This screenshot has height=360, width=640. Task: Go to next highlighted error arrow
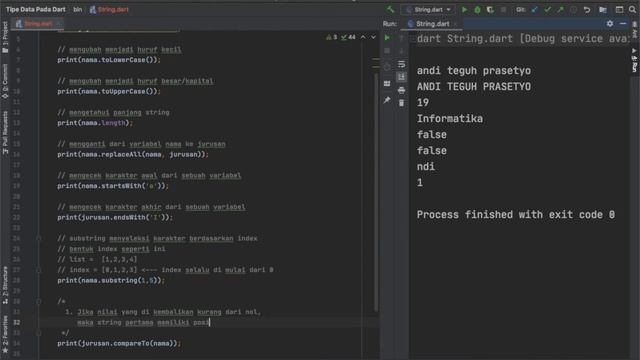tap(373, 37)
